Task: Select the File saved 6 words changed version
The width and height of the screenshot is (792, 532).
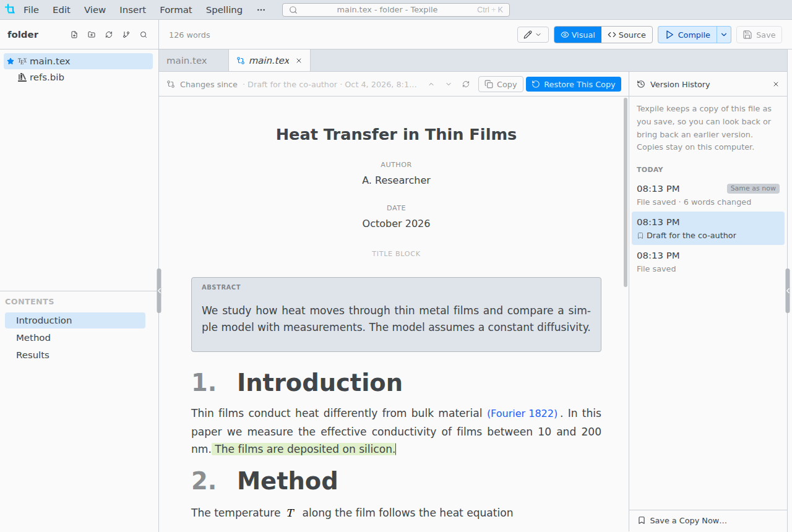Action: pyautogui.click(x=708, y=195)
